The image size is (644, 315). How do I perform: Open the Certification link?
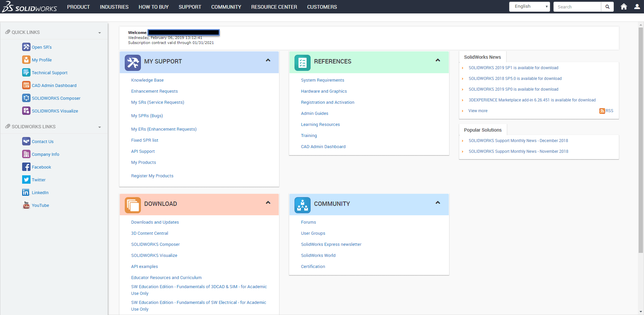(x=313, y=267)
